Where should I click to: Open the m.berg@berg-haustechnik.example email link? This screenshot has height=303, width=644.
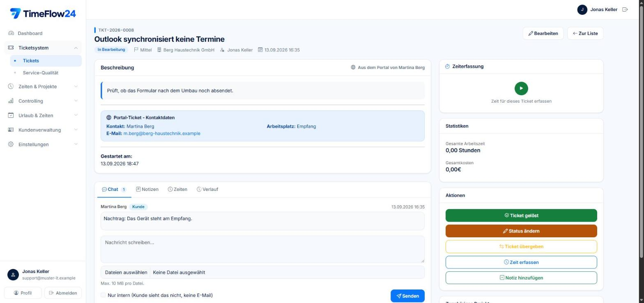(x=162, y=133)
